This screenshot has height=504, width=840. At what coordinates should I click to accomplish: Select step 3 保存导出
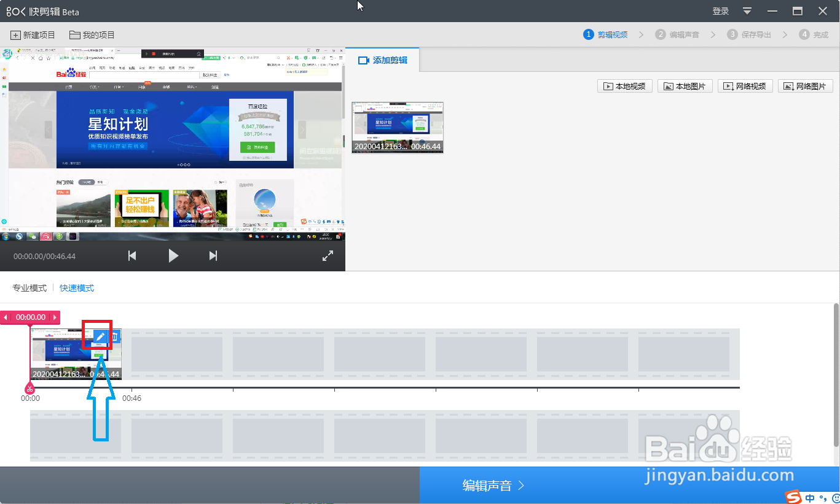click(749, 34)
